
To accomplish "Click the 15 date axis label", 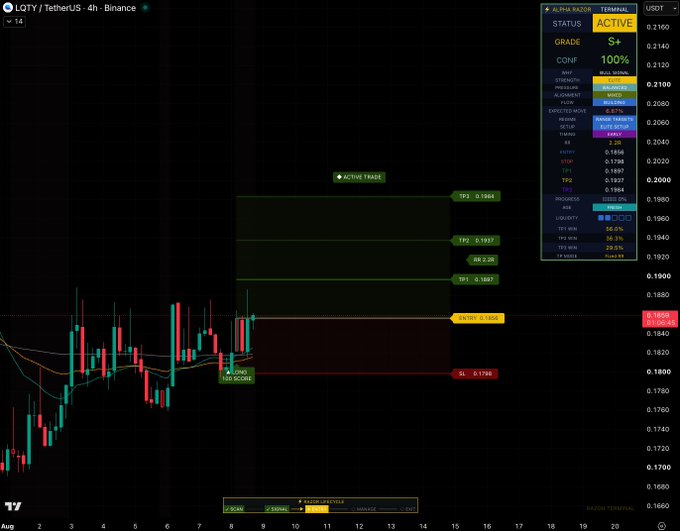I will [455, 526].
